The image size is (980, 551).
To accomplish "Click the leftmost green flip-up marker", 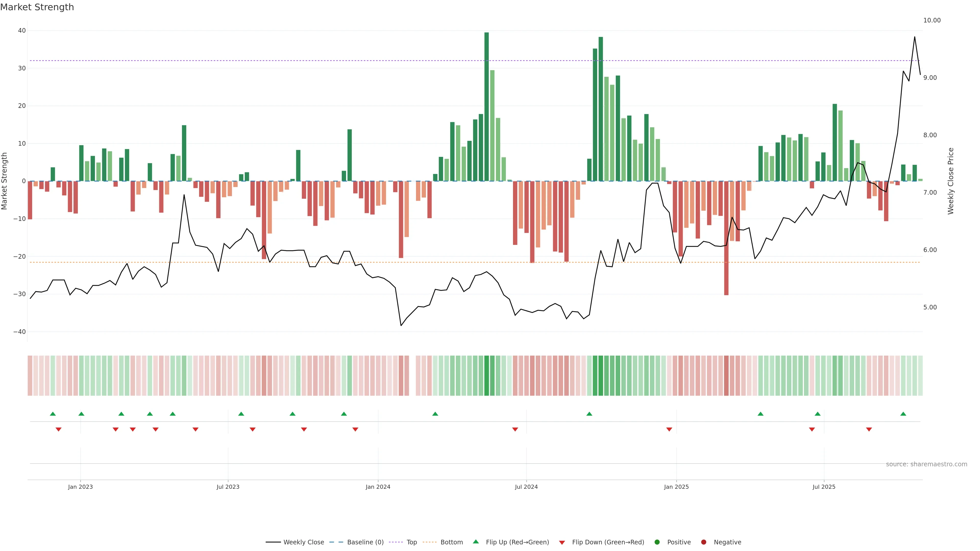I will point(53,414).
